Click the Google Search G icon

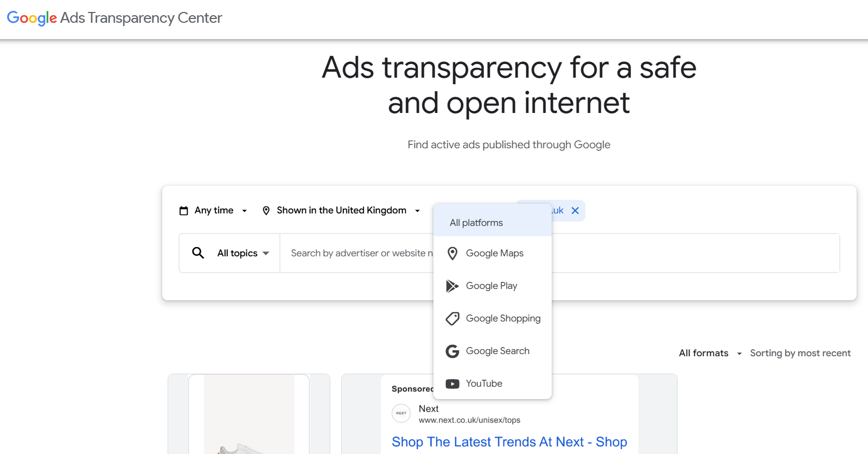pyautogui.click(x=452, y=351)
